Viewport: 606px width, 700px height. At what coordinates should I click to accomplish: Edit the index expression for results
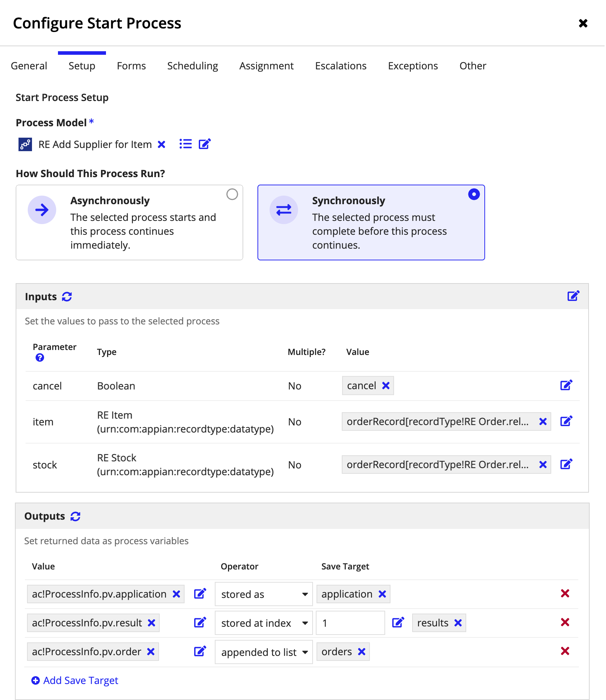pos(398,622)
